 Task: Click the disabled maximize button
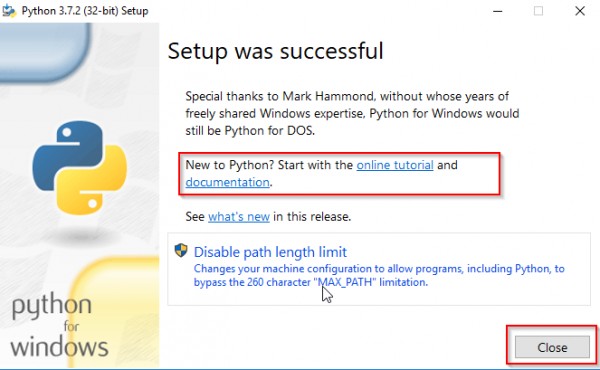[x=538, y=11]
